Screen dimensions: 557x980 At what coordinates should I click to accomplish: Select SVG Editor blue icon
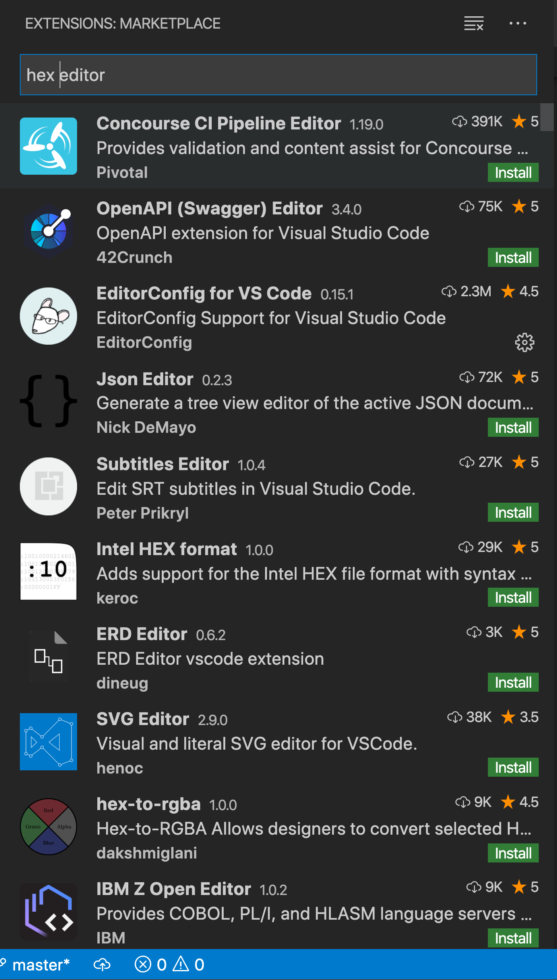point(48,742)
